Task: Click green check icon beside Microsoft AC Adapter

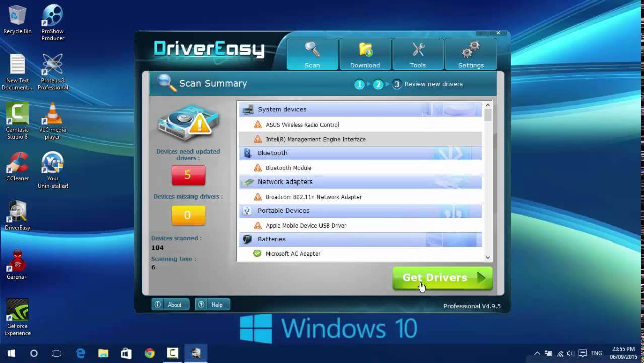Action: [x=257, y=253]
